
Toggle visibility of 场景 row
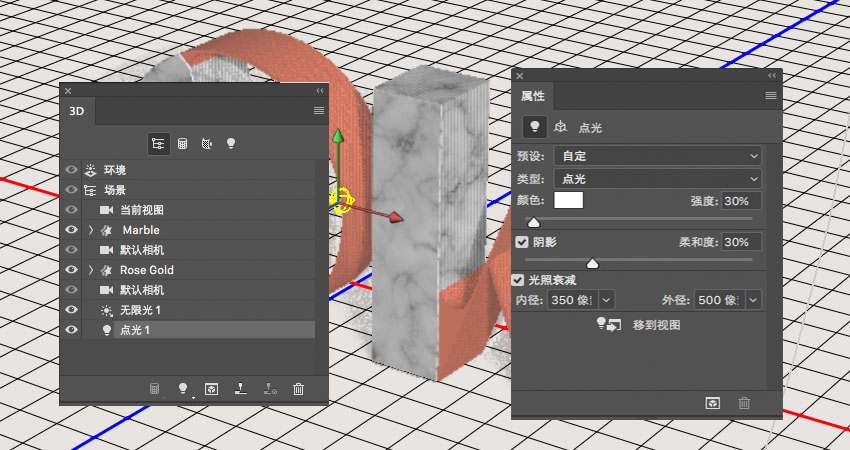[x=72, y=190]
